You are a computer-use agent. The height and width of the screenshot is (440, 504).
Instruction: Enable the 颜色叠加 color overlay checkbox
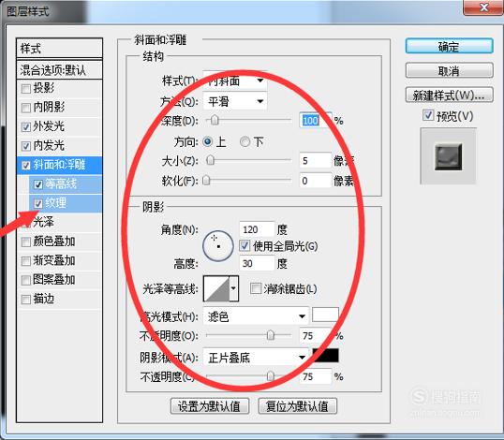click(25, 242)
